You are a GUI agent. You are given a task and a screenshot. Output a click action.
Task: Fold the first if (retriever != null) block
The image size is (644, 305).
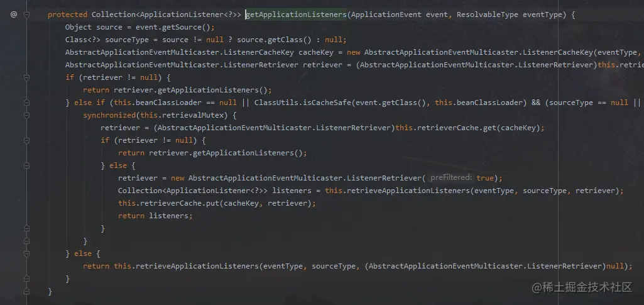click(x=26, y=77)
